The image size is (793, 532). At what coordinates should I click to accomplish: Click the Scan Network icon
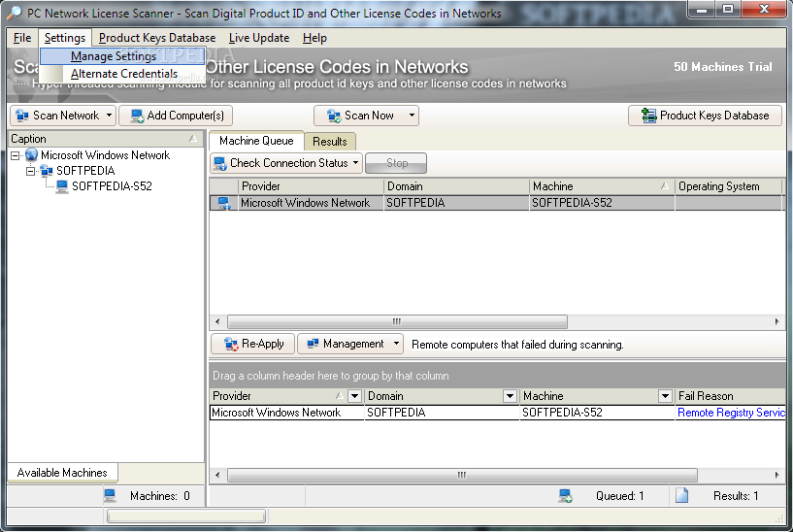click(x=22, y=116)
